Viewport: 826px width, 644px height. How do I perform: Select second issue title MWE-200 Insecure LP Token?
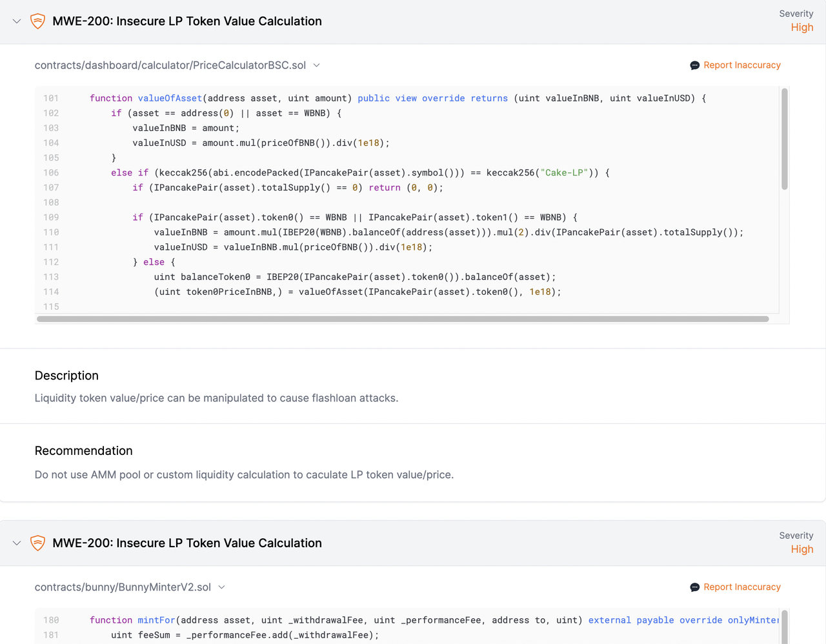point(187,543)
